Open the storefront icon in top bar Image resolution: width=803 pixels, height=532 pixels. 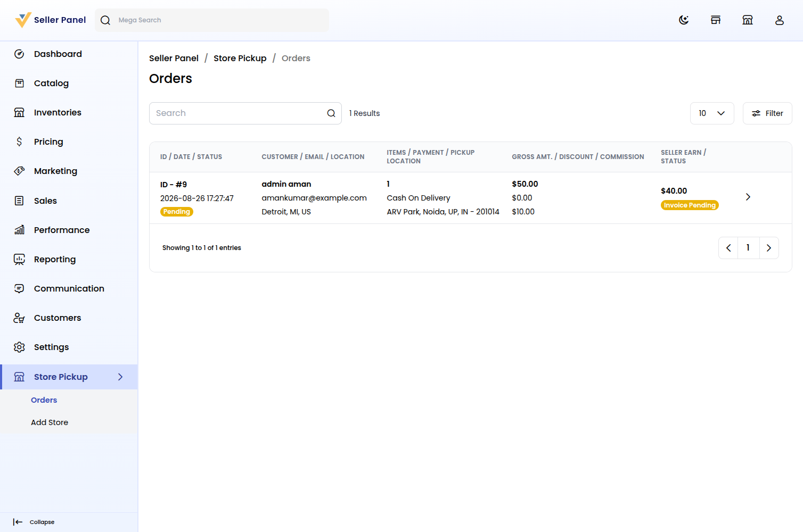(x=716, y=20)
